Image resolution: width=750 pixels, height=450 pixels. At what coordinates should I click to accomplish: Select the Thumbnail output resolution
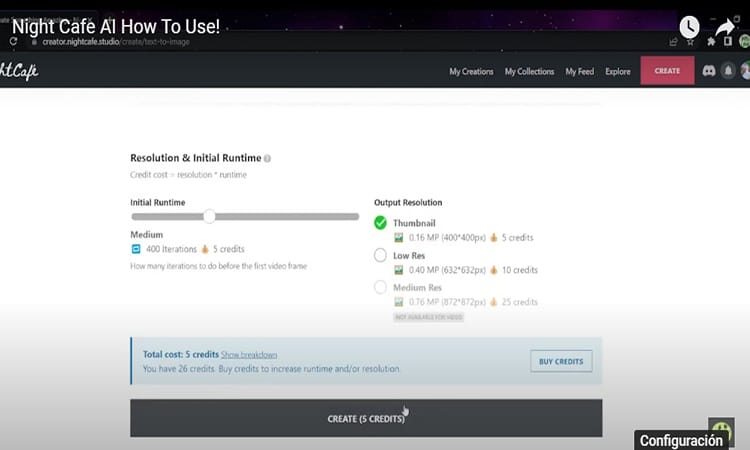tap(380, 223)
